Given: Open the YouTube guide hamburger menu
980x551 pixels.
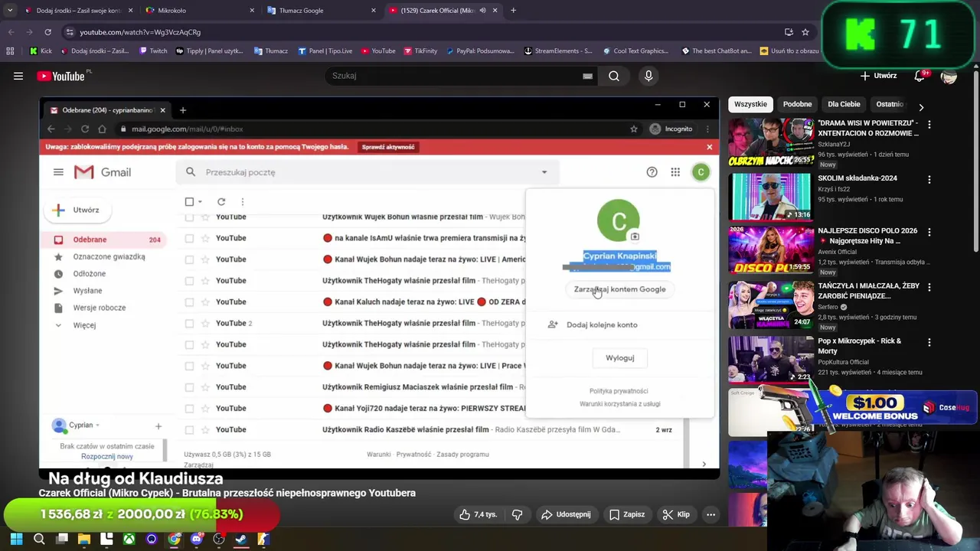Looking at the screenshot, I should point(18,76).
